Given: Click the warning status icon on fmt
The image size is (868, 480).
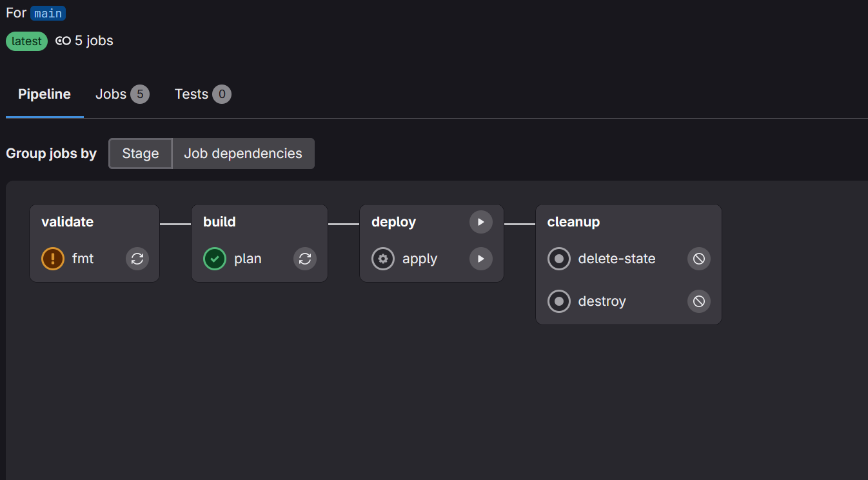Looking at the screenshot, I should [x=52, y=258].
